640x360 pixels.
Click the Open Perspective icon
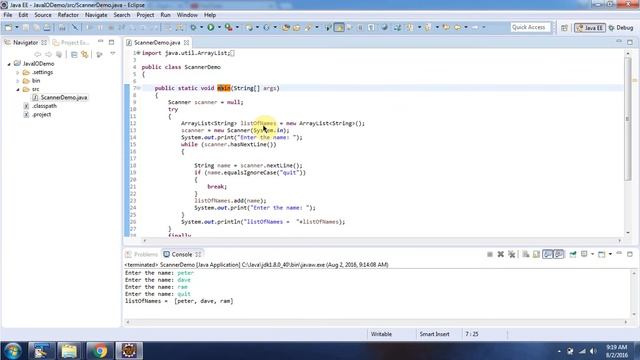[564, 28]
